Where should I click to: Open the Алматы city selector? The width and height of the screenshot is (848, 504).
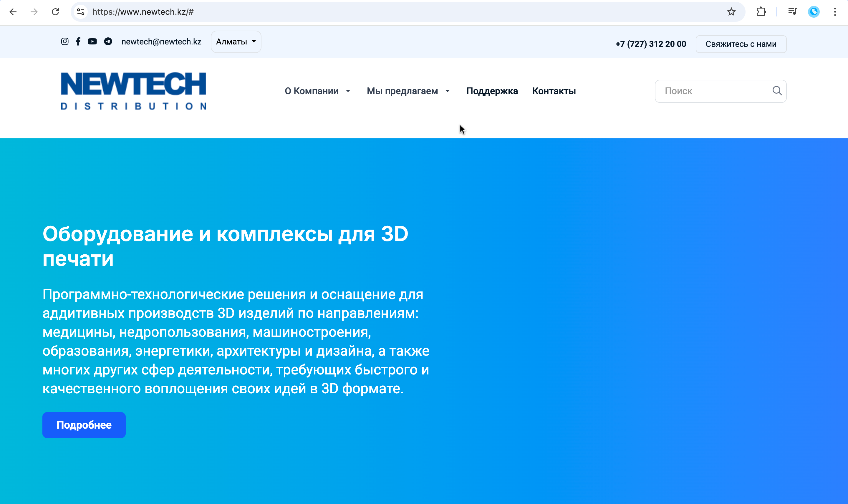tap(236, 42)
